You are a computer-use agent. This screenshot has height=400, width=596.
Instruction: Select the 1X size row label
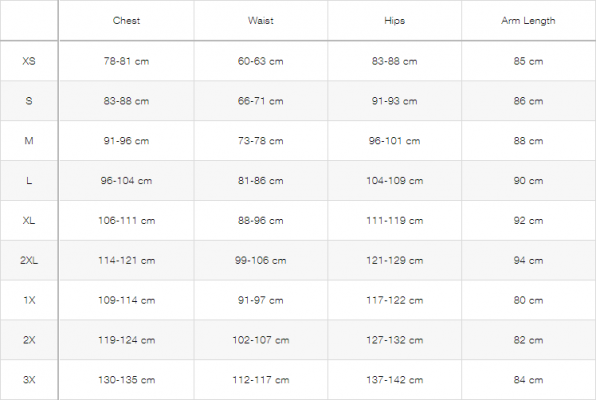point(29,300)
